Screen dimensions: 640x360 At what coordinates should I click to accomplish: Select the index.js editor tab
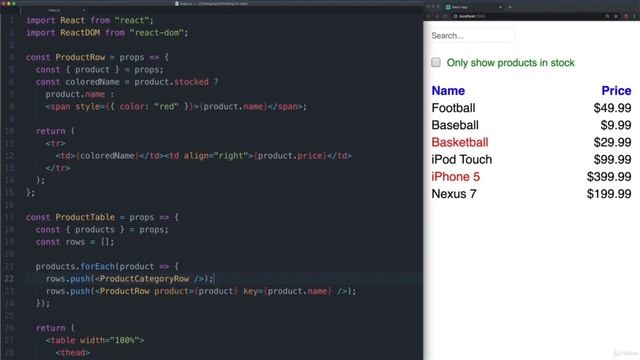click(x=54, y=10)
